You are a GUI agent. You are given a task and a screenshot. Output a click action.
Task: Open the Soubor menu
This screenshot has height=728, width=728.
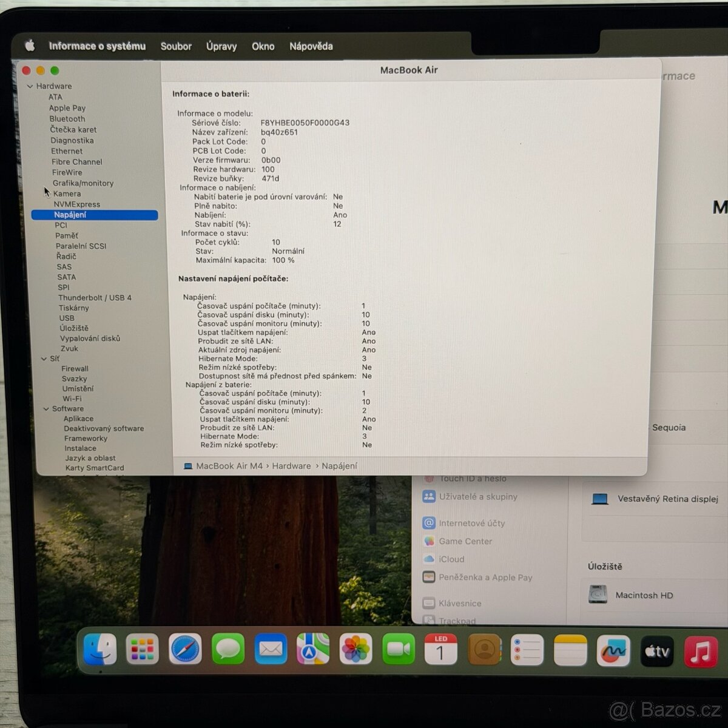tap(176, 46)
